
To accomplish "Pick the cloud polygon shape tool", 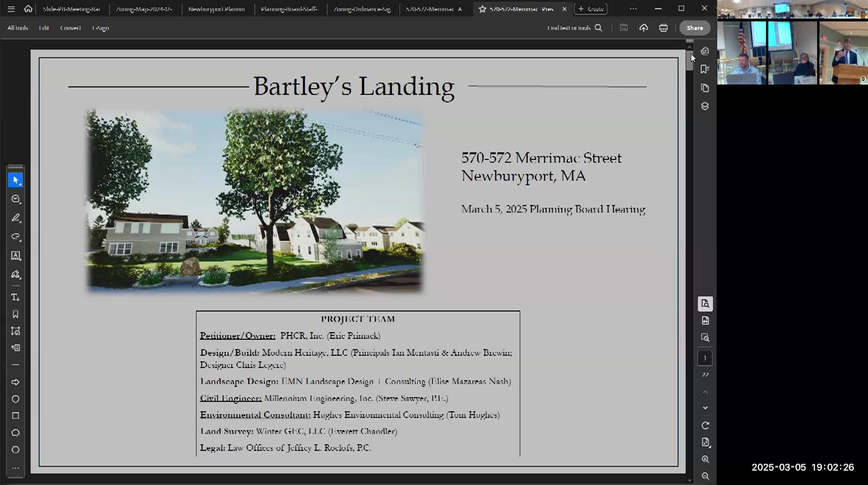I will pos(16,433).
